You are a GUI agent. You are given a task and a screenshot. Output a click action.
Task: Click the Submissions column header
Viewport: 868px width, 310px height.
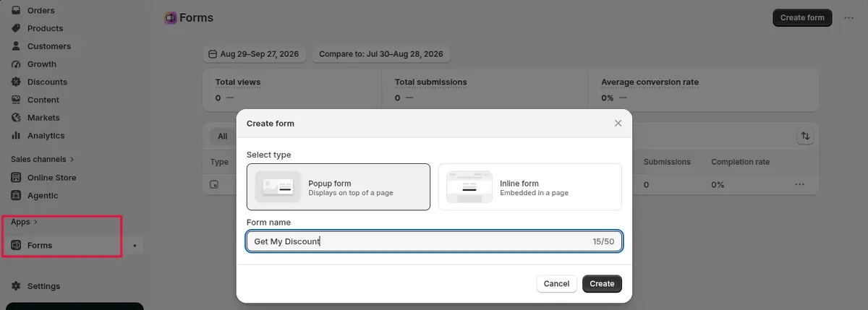click(667, 162)
